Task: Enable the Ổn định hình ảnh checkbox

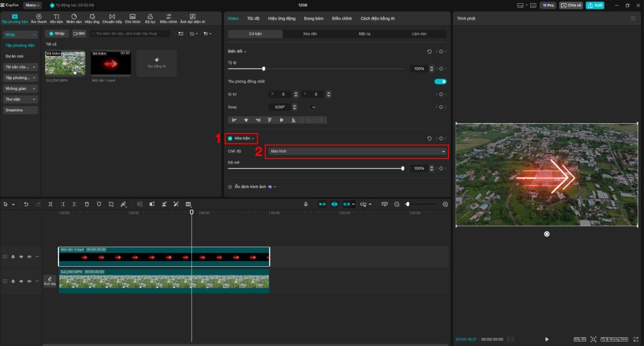Action: pos(230,187)
